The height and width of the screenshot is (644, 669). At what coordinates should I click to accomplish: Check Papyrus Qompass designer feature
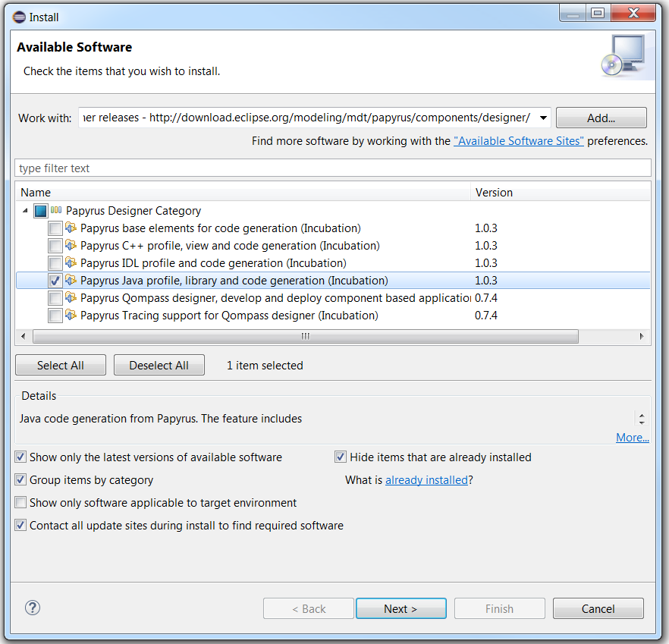pos(55,298)
